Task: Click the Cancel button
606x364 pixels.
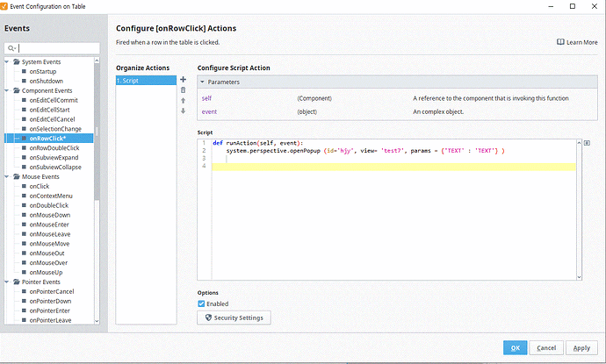Action: [x=546, y=348]
